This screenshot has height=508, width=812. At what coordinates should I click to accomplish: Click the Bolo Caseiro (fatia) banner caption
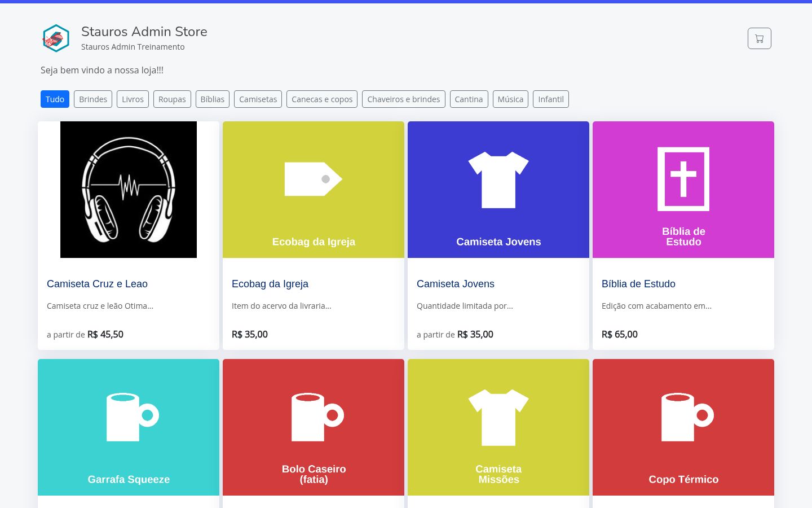click(x=314, y=474)
